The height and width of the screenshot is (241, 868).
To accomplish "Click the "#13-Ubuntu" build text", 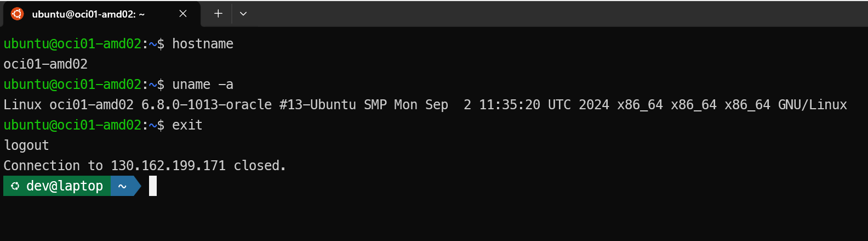I will [x=318, y=105].
